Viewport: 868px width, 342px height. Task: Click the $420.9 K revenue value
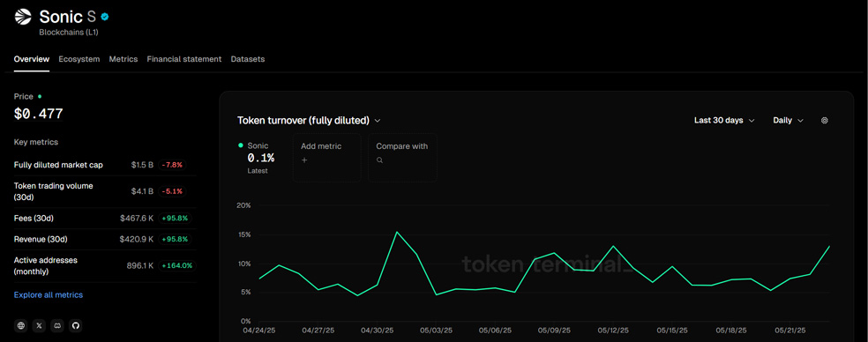tap(137, 239)
